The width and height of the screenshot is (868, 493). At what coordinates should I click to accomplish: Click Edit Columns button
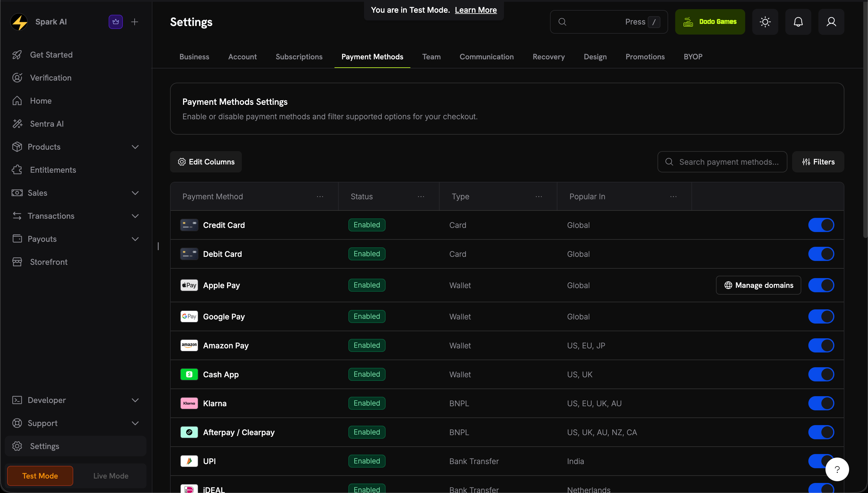206,162
